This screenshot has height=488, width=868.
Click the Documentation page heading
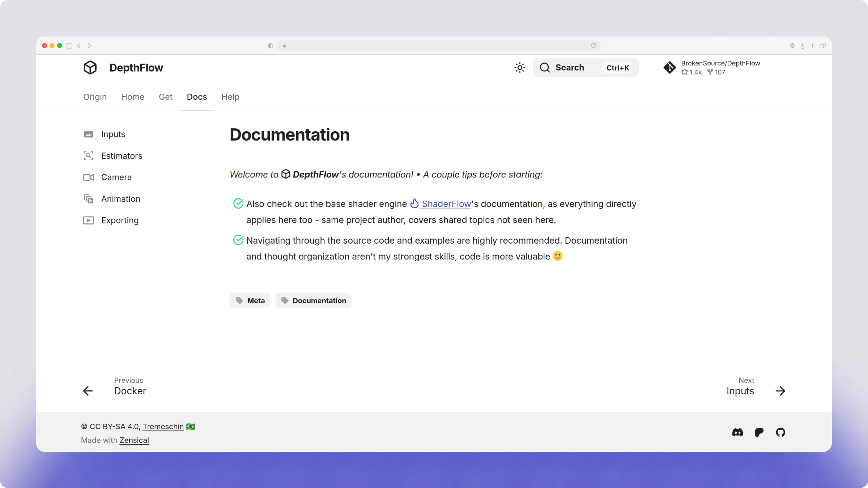pyautogui.click(x=290, y=135)
